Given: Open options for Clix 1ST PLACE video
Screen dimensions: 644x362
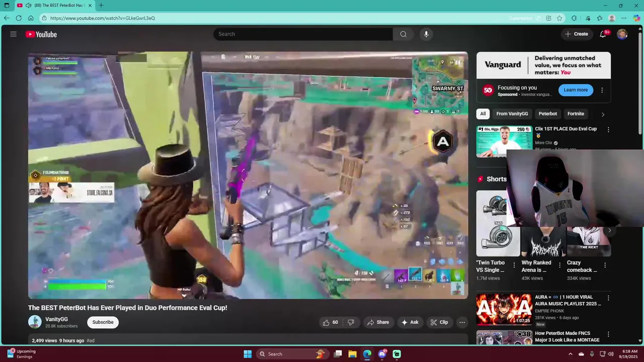Looking at the screenshot, I should click(x=608, y=130).
